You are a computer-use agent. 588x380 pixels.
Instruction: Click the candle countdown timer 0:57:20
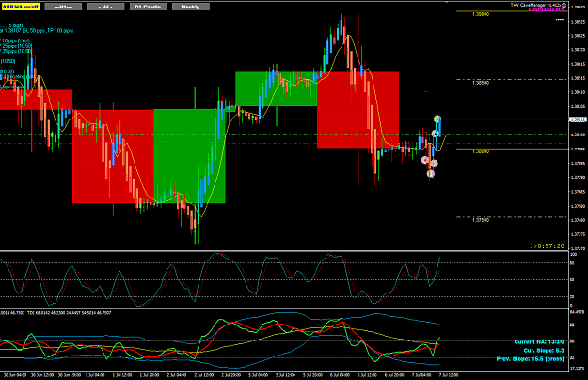point(548,246)
